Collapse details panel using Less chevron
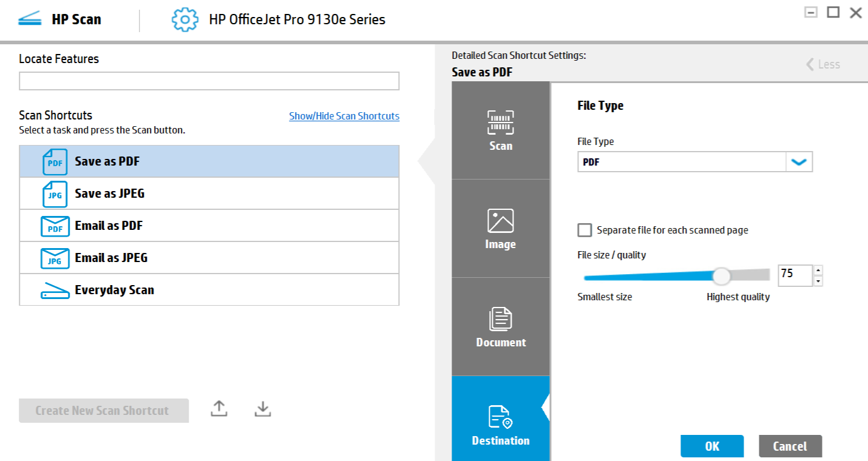868x461 pixels. point(822,64)
